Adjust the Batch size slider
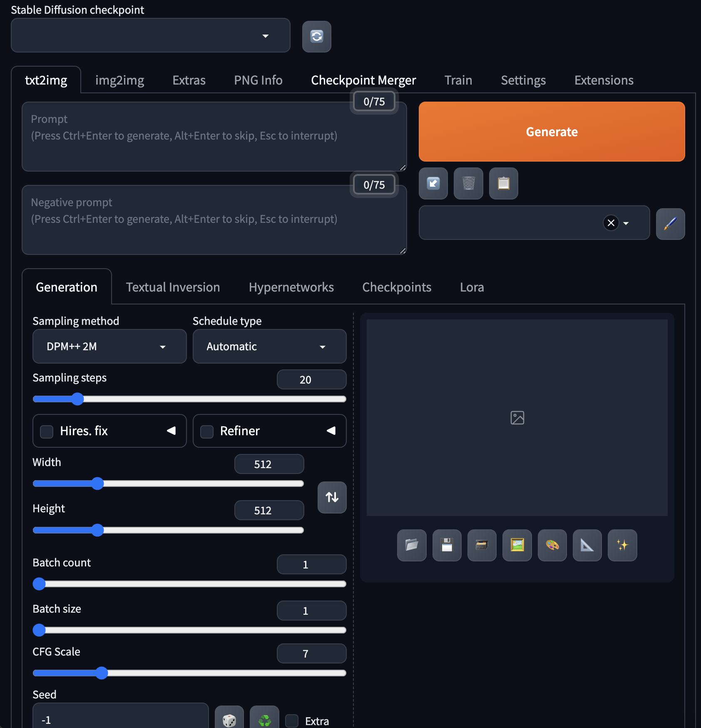Image resolution: width=701 pixels, height=728 pixels. coord(189,630)
